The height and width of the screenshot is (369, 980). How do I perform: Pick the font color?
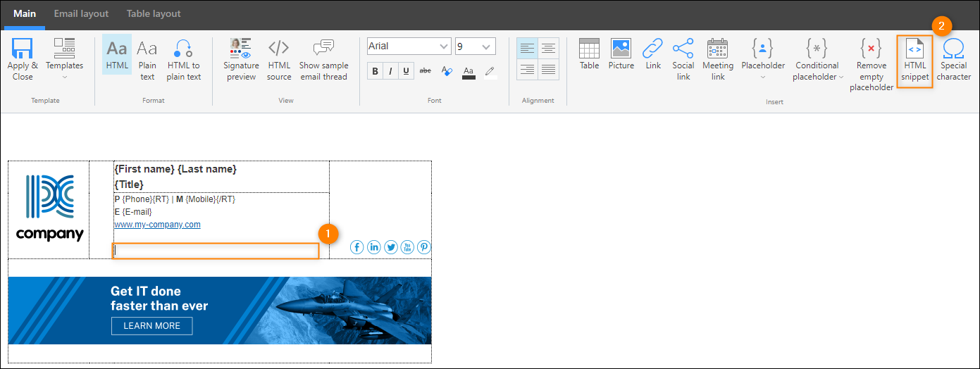click(x=469, y=71)
